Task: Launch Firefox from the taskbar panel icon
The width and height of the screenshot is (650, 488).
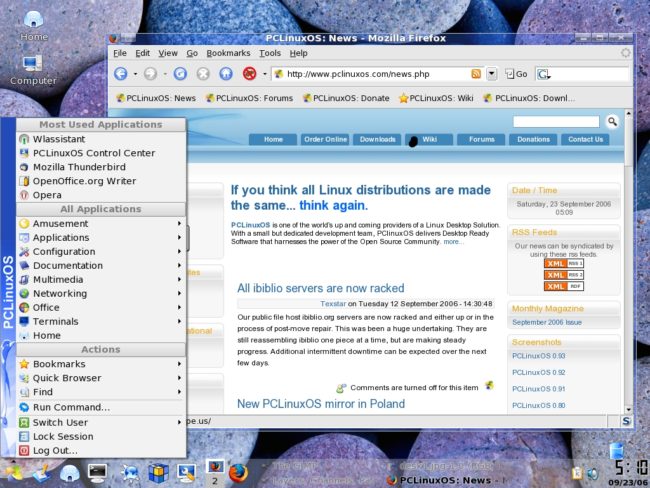Action: tap(238, 473)
